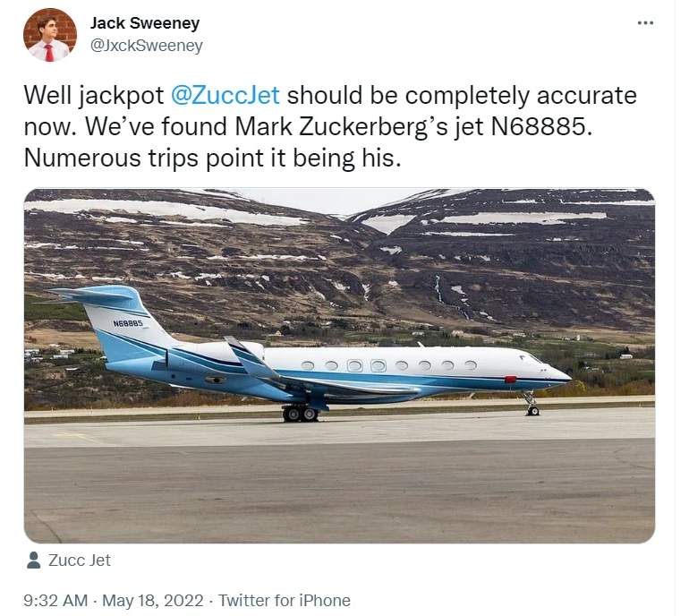
Task: Open the Twitter for iPhone source link
Action: tap(284, 600)
